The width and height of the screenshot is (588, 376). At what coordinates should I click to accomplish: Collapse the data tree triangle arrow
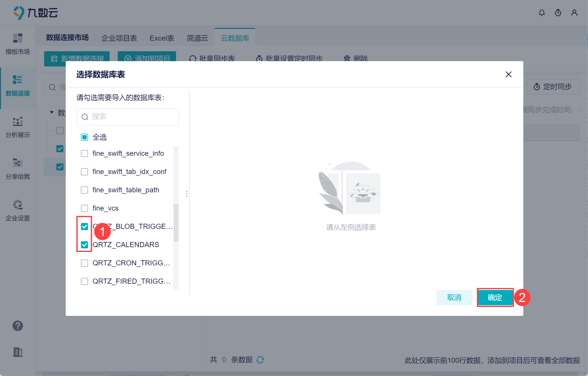pos(52,112)
